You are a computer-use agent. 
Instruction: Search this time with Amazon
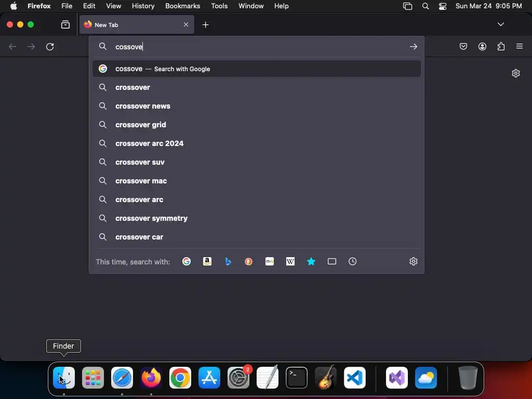click(207, 262)
